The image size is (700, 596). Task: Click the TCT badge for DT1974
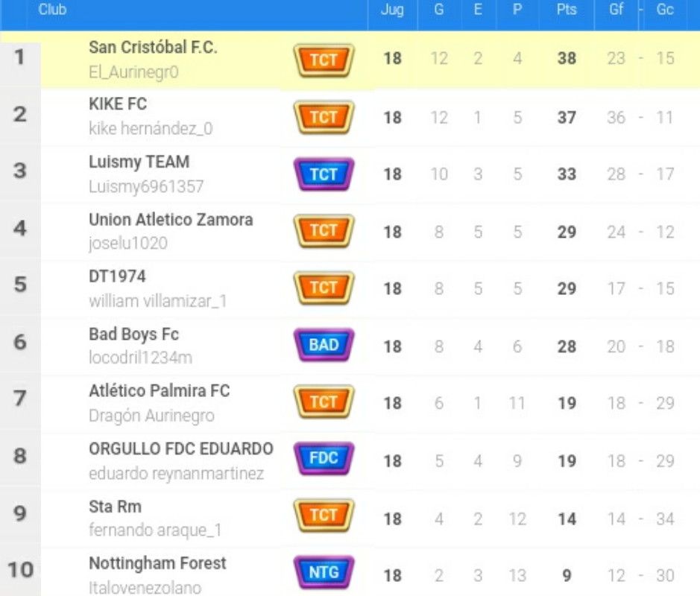click(324, 288)
